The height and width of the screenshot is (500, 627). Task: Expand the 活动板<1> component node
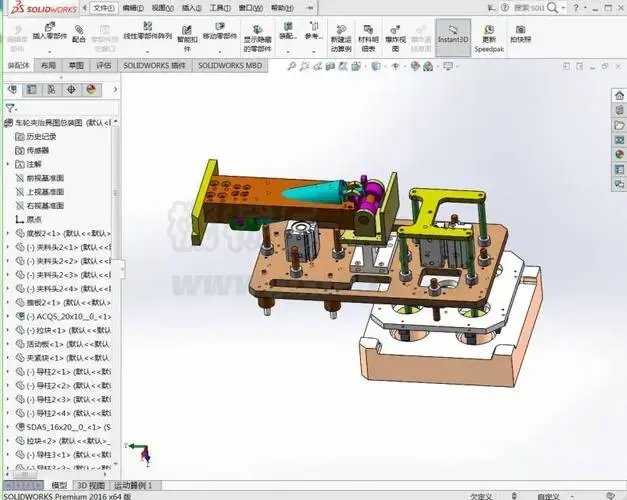(x=8, y=344)
